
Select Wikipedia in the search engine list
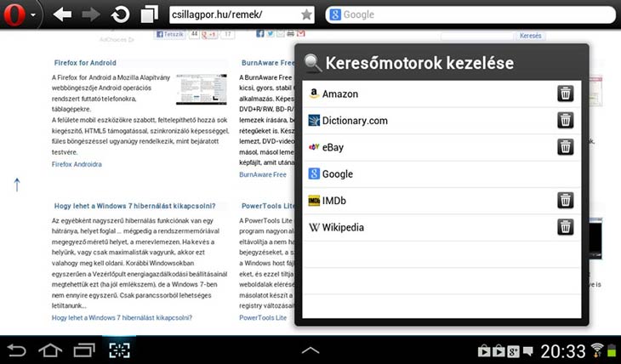442,227
